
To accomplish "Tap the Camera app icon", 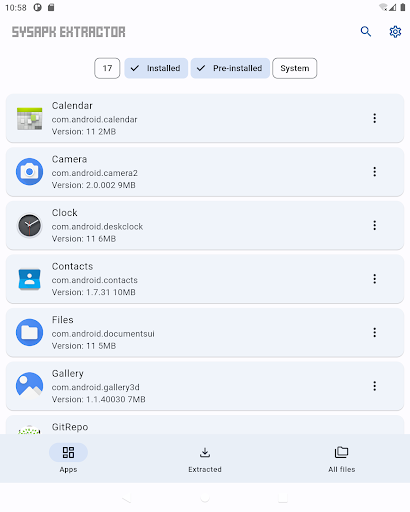I will (x=29, y=172).
